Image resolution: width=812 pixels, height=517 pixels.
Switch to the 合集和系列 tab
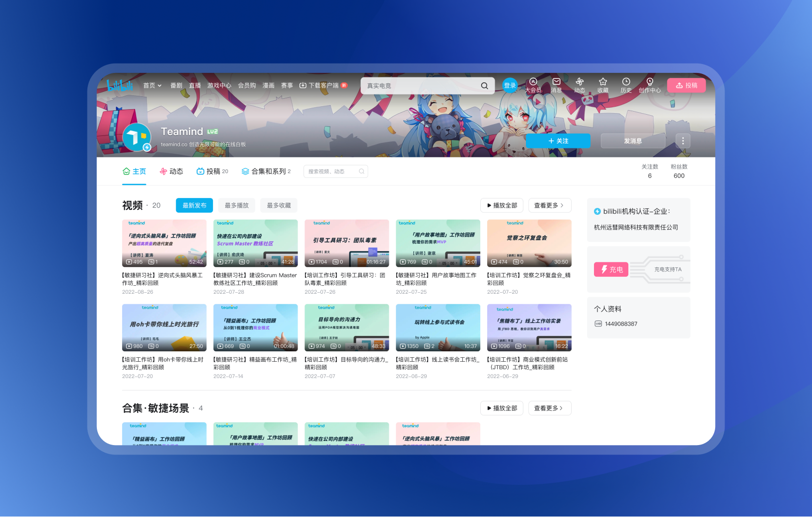point(266,171)
